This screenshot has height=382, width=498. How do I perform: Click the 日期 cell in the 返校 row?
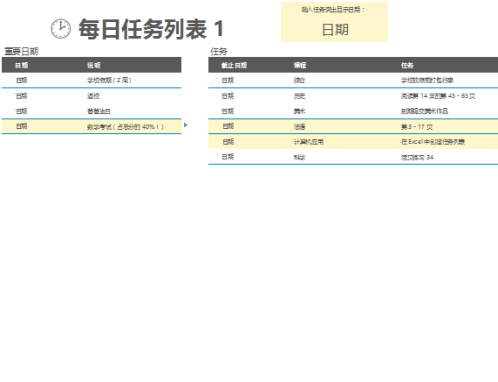[x=21, y=96]
